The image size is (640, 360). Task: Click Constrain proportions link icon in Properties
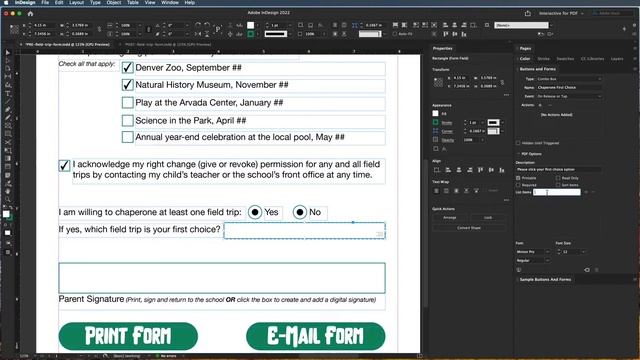(502, 82)
